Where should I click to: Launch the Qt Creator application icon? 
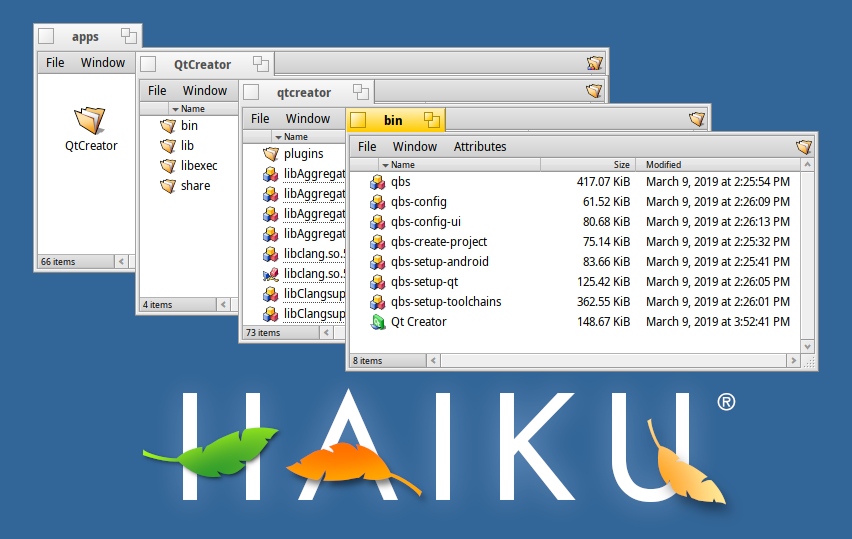pos(378,322)
